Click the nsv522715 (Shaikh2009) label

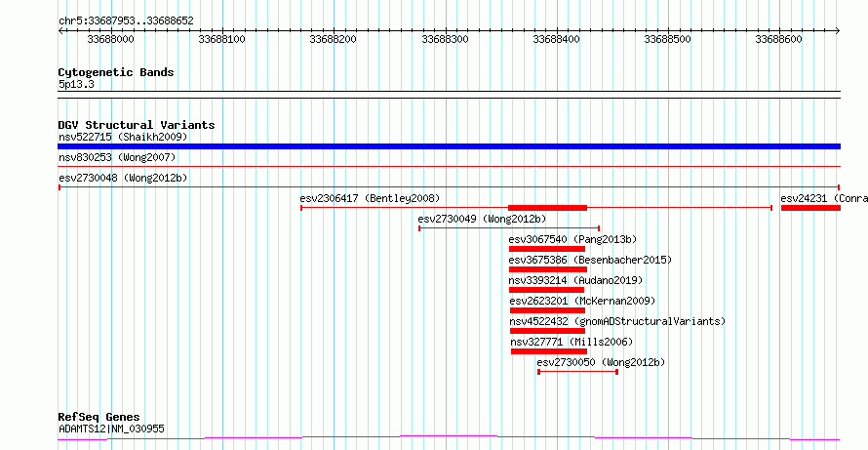tap(123, 137)
